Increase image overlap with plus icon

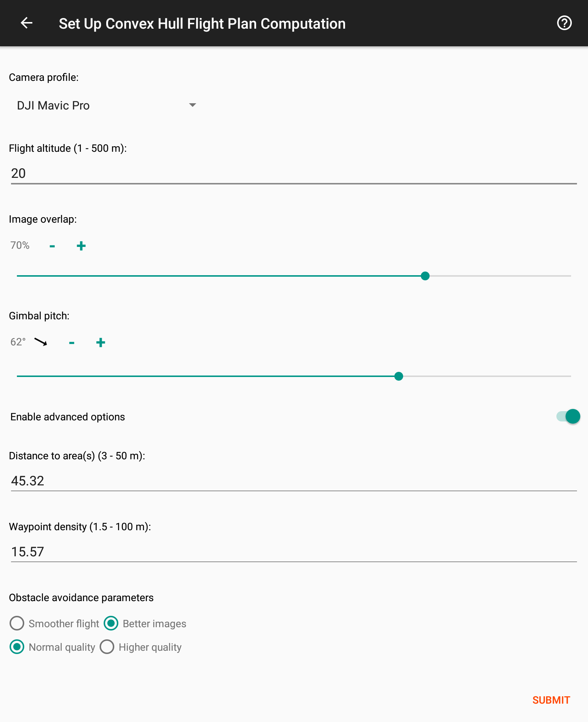81,246
